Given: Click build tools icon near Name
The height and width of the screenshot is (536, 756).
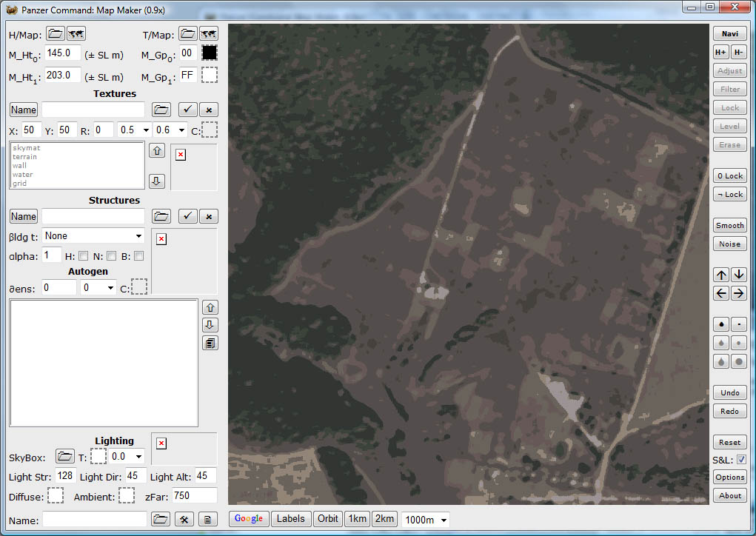Looking at the screenshot, I should [184, 519].
